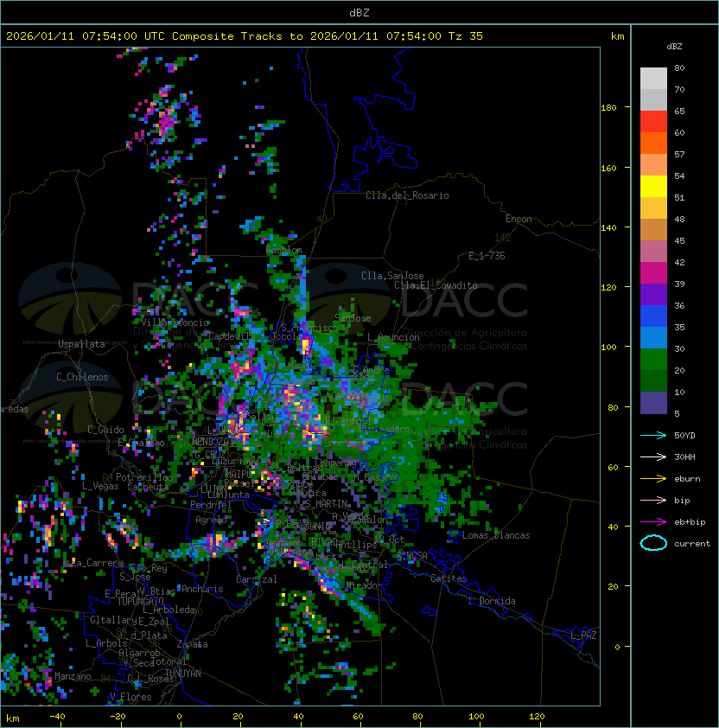The height and width of the screenshot is (728, 719).
Task: Click the 'L_Dormida' map label
Action: tap(492, 601)
